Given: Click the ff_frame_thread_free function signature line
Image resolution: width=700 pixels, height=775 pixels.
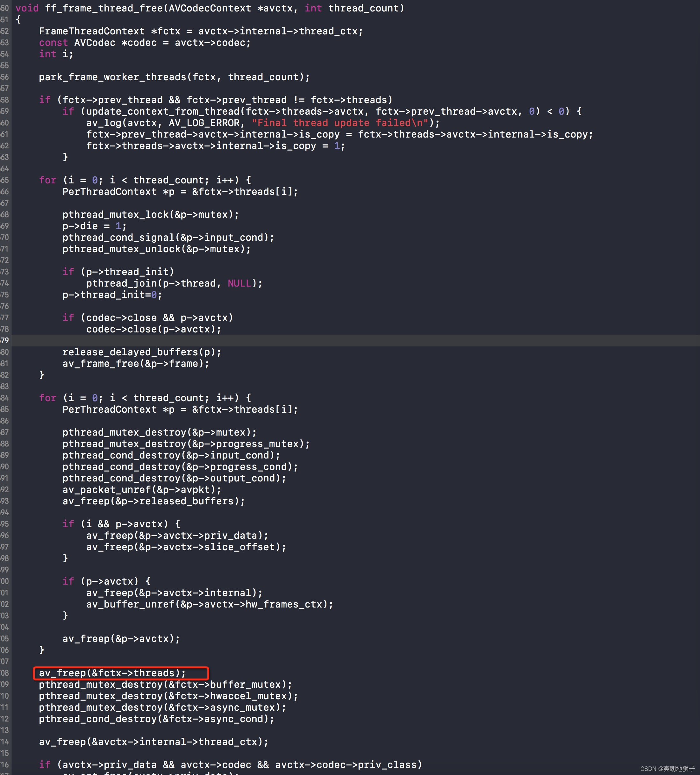Looking at the screenshot, I should click(x=210, y=8).
